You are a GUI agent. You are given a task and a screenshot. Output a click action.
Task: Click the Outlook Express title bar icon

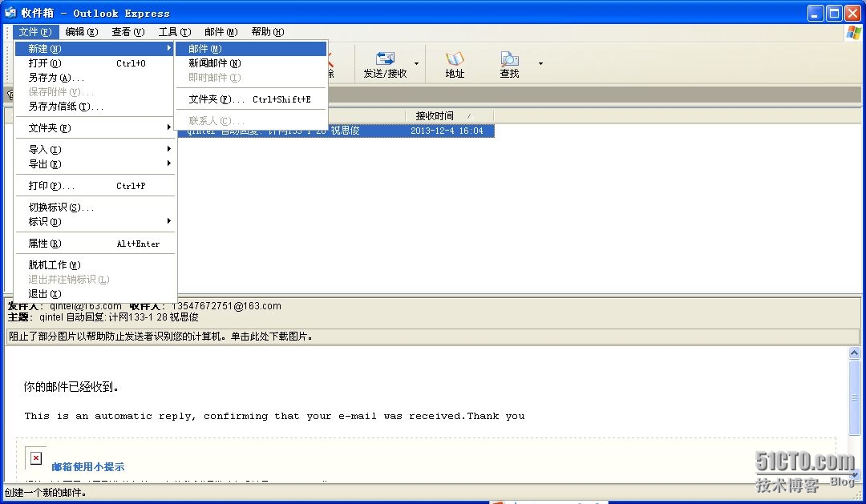point(10,13)
